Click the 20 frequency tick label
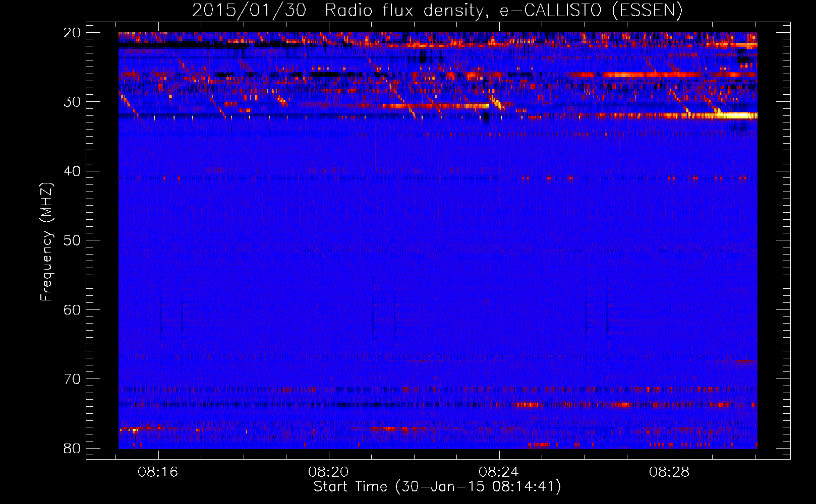Screen dimensions: 816x504 [72, 33]
